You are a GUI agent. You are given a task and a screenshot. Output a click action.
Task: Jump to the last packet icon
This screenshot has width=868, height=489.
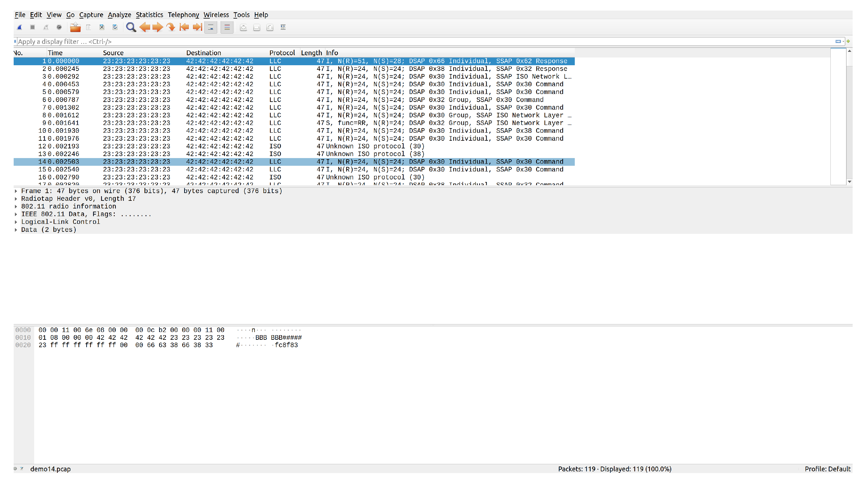coord(198,27)
